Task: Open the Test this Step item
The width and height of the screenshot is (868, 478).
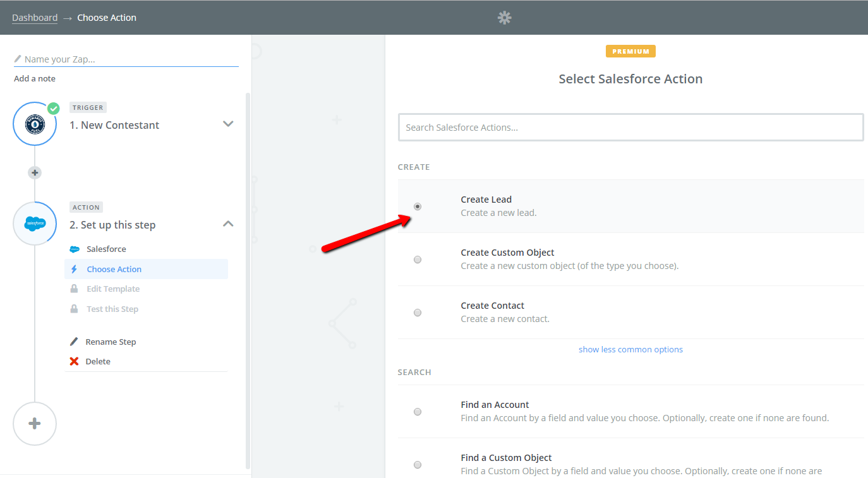Action: 146,309
